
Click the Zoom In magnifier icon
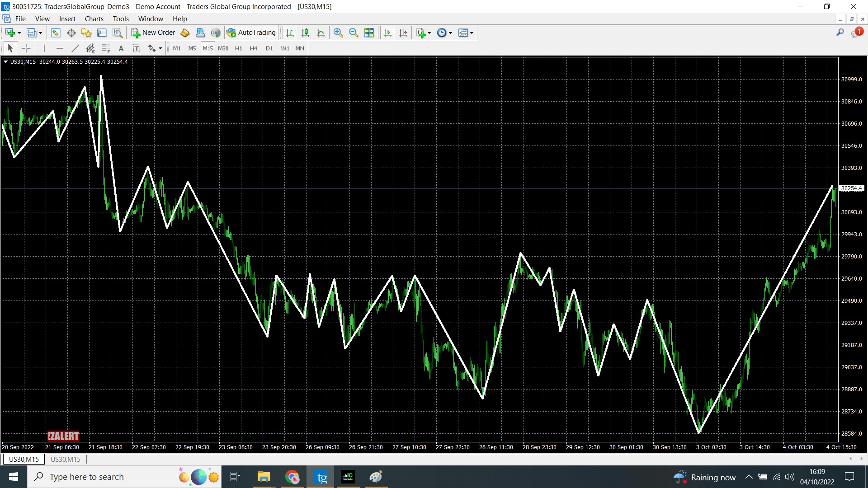(x=338, y=33)
